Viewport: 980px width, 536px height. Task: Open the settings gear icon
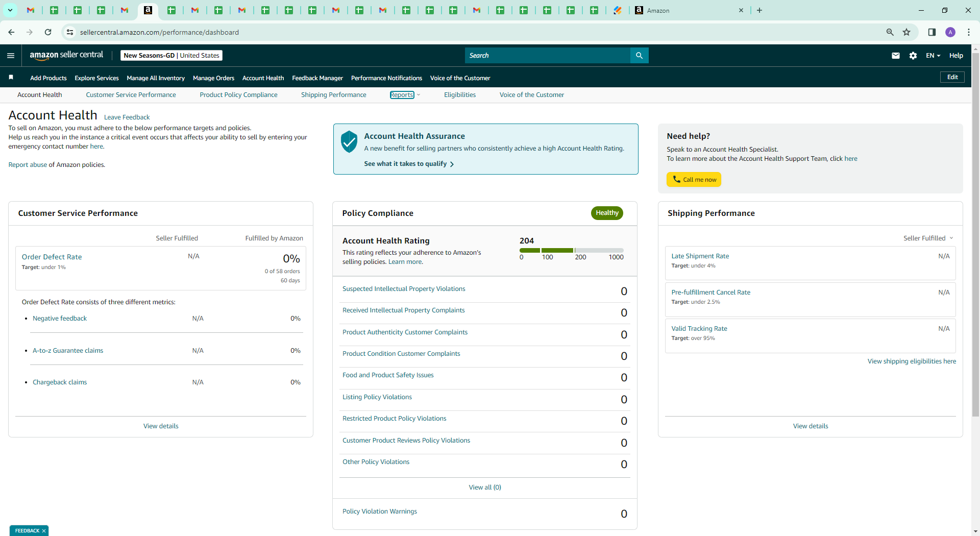point(913,56)
